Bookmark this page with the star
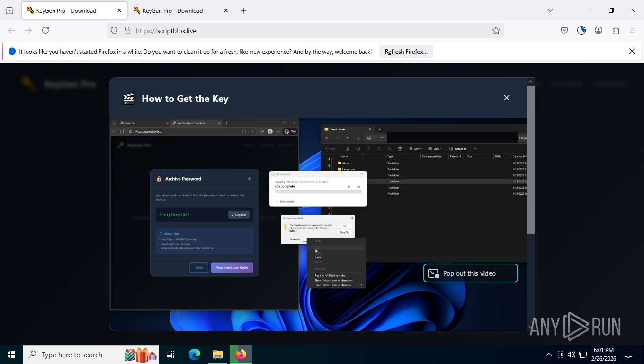Image resolution: width=644 pixels, height=364 pixels. point(496,30)
